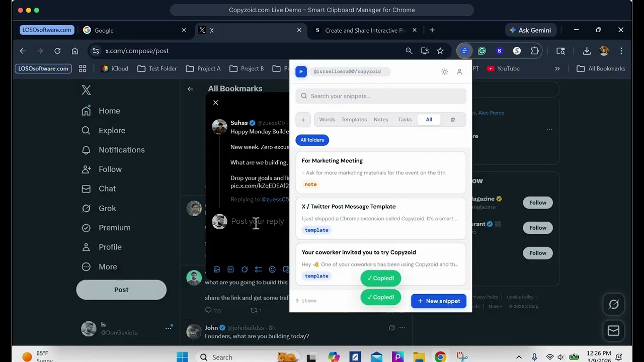Viewport: 644px width, 362px height.
Task: Open All Bookmarks folder in bookmarks bar
Action: [x=601, y=68]
